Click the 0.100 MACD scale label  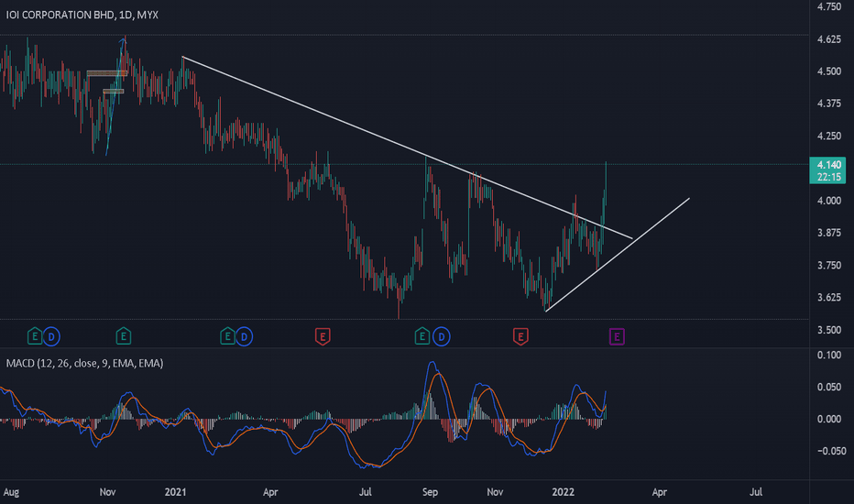tap(829, 356)
